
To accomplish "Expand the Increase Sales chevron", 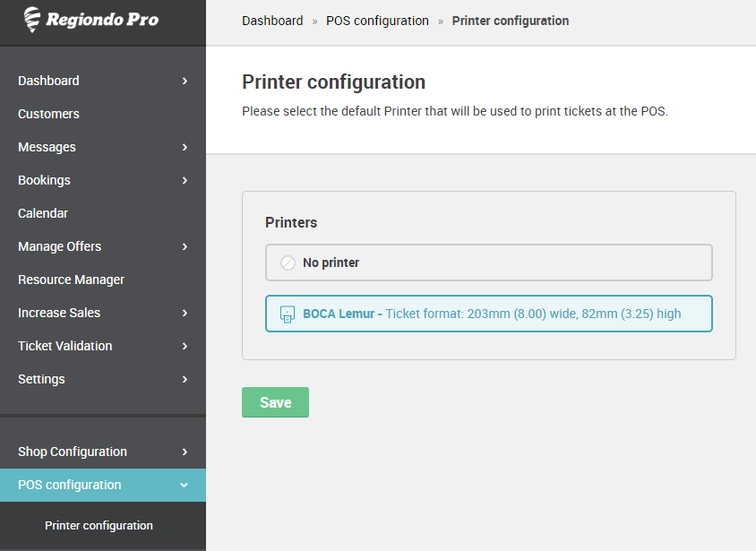I will [185, 313].
